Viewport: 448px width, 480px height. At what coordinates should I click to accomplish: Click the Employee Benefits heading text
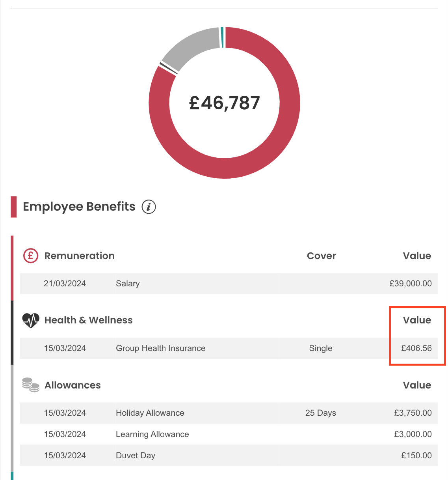(x=79, y=207)
